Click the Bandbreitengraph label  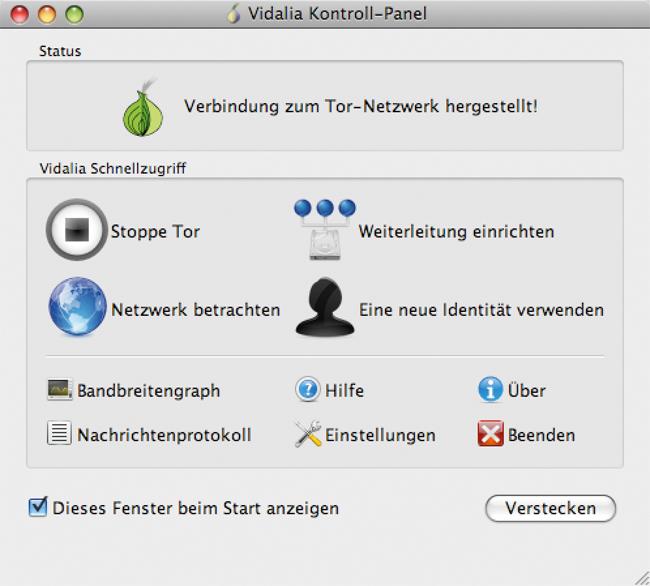point(149,391)
